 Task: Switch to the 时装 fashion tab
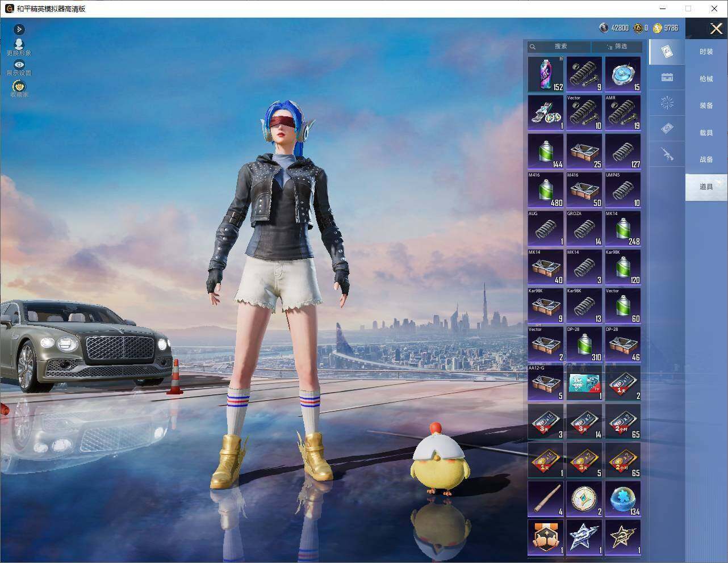706,52
